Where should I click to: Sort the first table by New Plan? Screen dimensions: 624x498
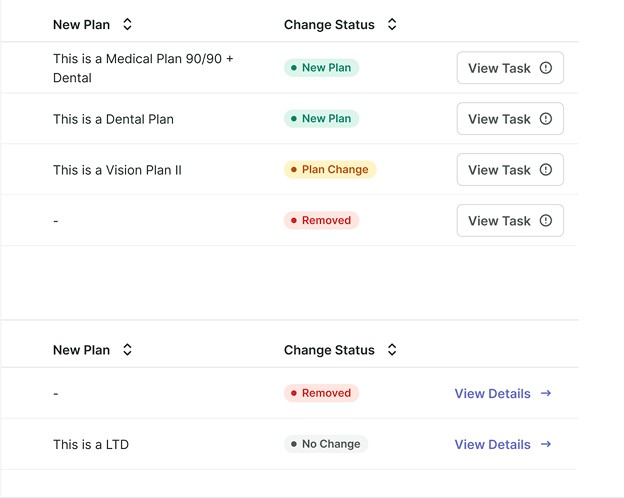tap(127, 24)
